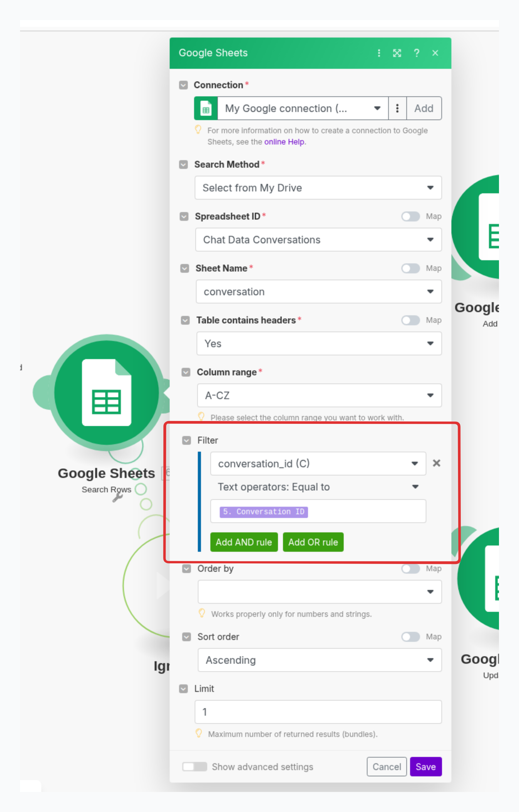The image size is (519, 812).
Task: Collapse the Spreadsheet ID section
Action: [x=184, y=216]
